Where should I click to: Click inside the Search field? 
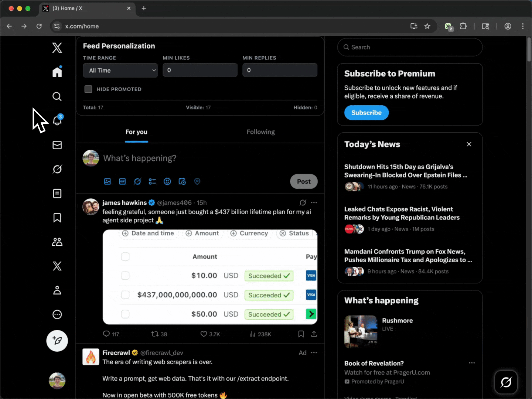409,47
